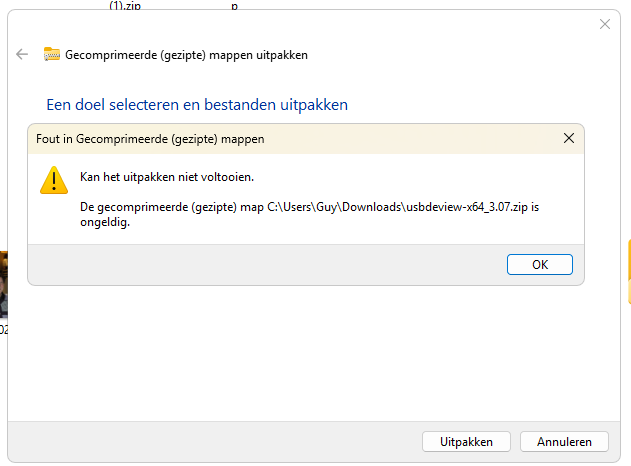Click the Uitpakken button
Screen dimensions: 631x466
tap(466, 441)
